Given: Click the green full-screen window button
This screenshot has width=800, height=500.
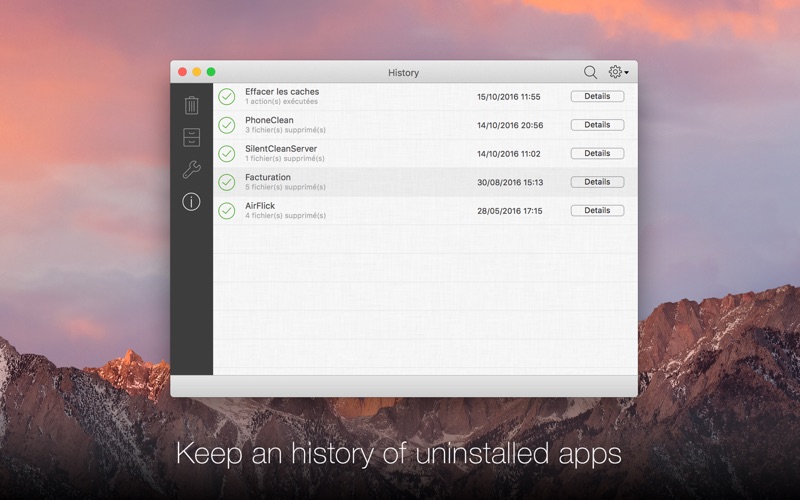Looking at the screenshot, I should coord(211,72).
